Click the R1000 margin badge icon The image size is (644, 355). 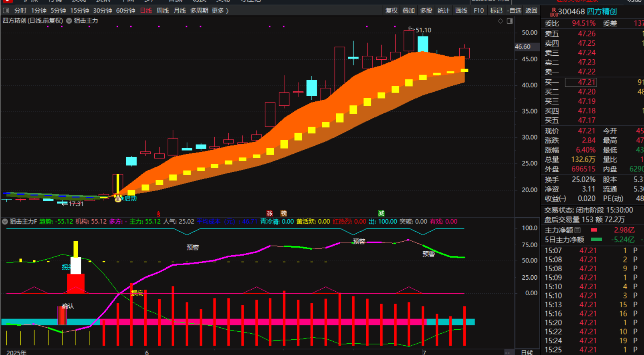pos(553,12)
